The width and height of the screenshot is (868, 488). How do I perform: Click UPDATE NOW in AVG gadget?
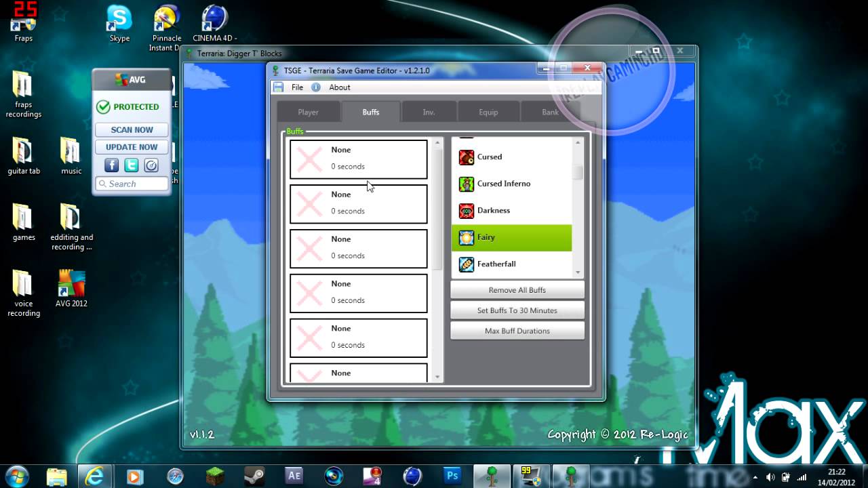click(132, 146)
